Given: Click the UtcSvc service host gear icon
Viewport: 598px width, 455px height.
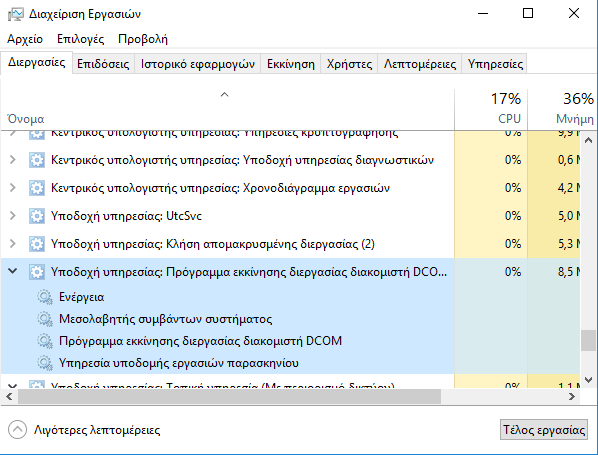Looking at the screenshot, I should [37, 216].
